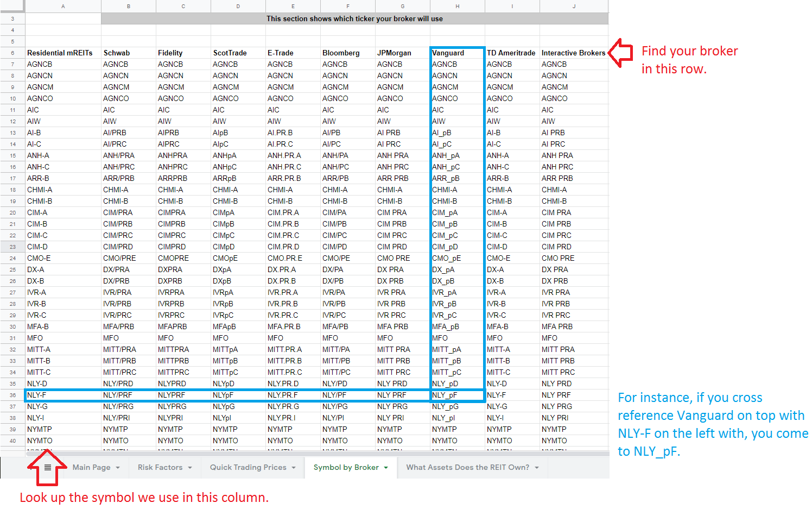Screen dimensions: 812x528
Task: Select the CIM/PRD cell
Action: [x=129, y=247]
